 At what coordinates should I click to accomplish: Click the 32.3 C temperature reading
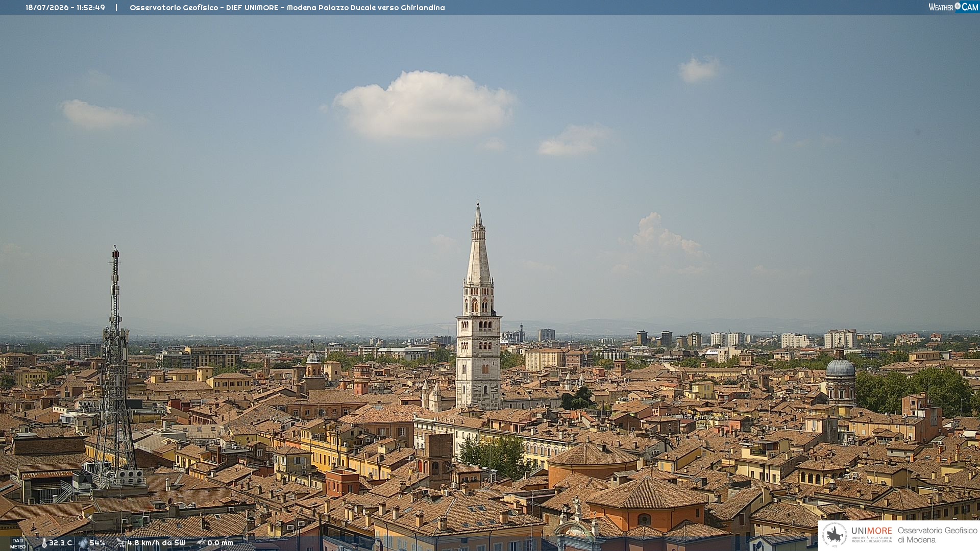point(60,543)
